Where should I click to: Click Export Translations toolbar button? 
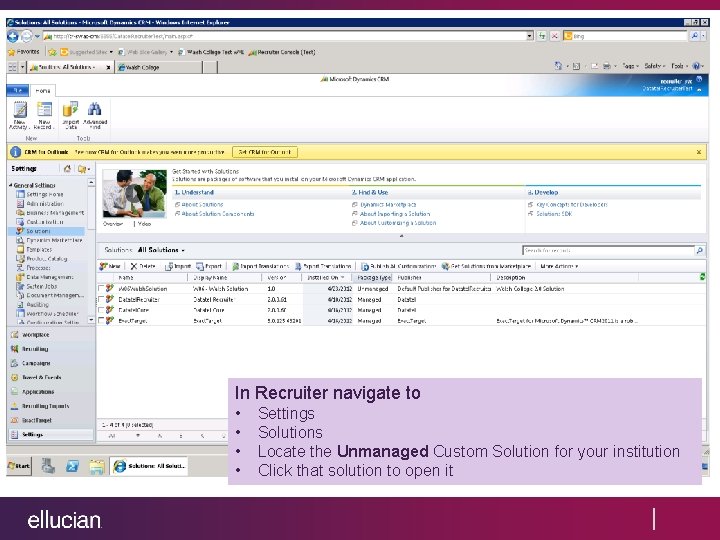click(323, 266)
